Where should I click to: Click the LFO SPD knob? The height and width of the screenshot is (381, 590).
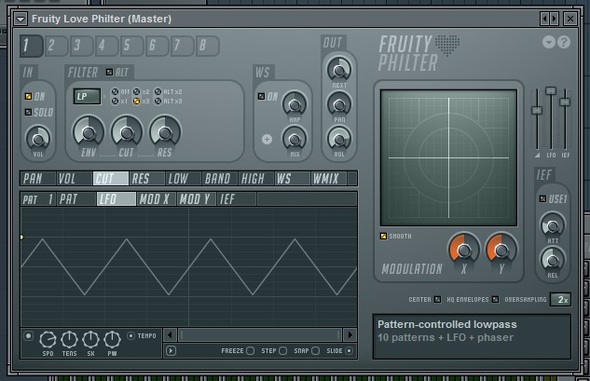(x=48, y=339)
